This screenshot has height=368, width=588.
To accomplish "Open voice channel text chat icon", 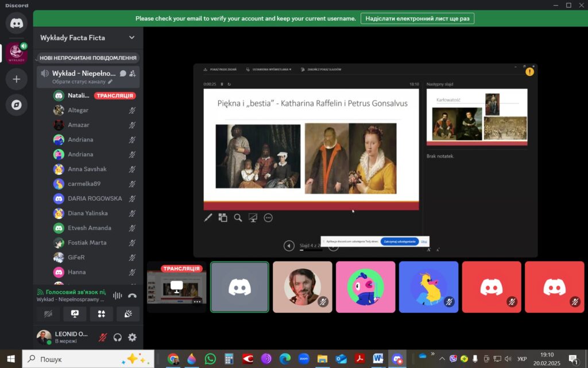I will 123,74.
